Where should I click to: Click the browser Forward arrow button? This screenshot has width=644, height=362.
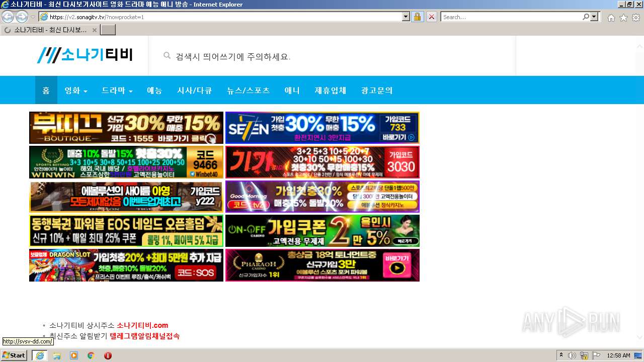coord(22,17)
